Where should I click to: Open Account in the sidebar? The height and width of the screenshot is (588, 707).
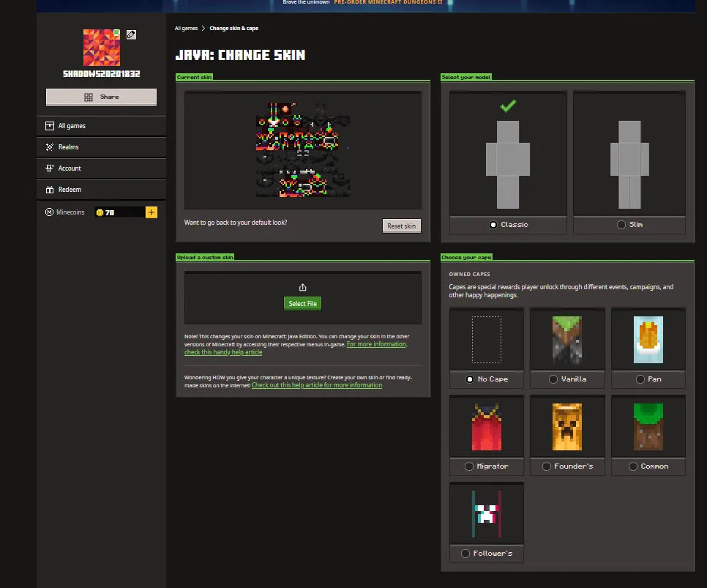coord(102,168)
